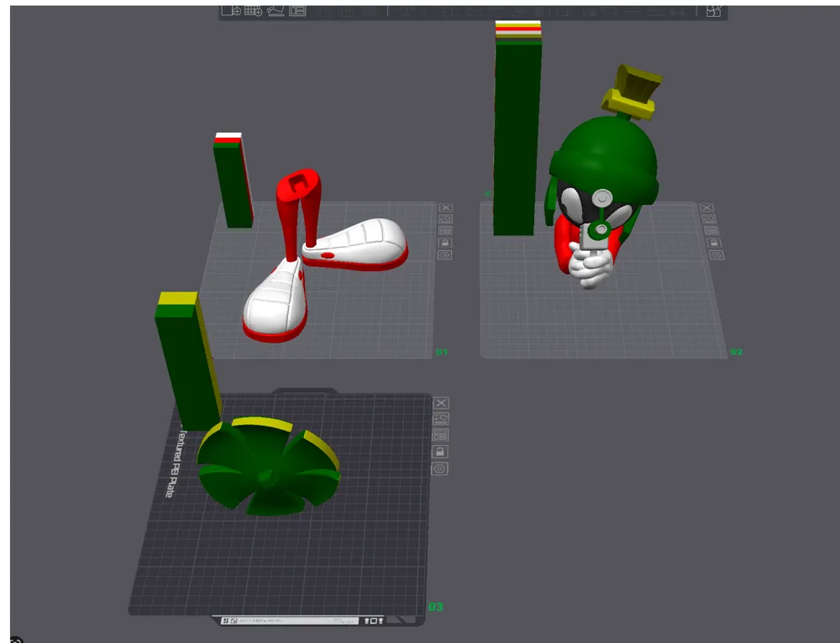The image size is (840, 643).
Task: Select the green-yellow prime tower on plate 03
Action: [187, 361]
